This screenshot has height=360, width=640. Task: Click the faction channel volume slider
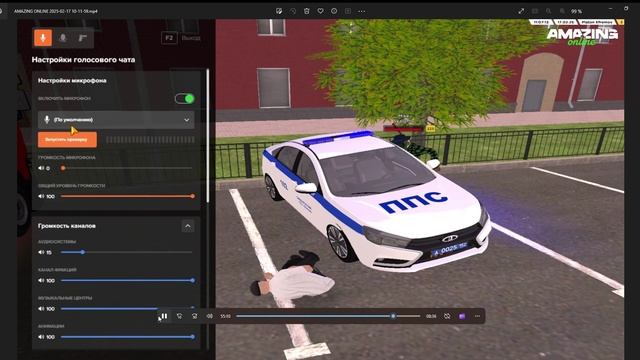127,280
